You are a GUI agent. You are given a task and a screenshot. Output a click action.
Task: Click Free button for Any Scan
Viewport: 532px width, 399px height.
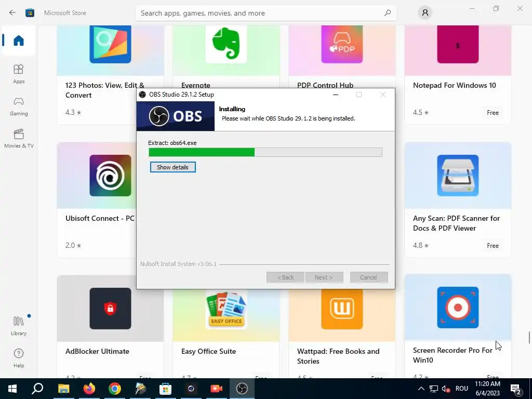coord(493,246)
